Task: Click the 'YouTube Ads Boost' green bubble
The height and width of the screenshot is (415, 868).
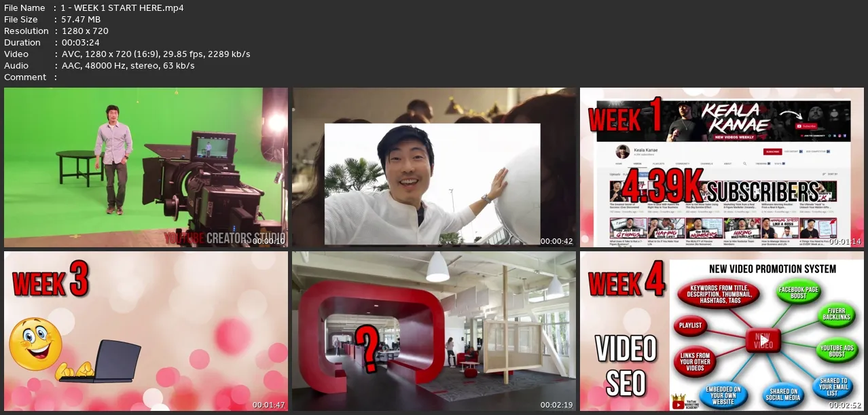Action: [x=836, y=350]
